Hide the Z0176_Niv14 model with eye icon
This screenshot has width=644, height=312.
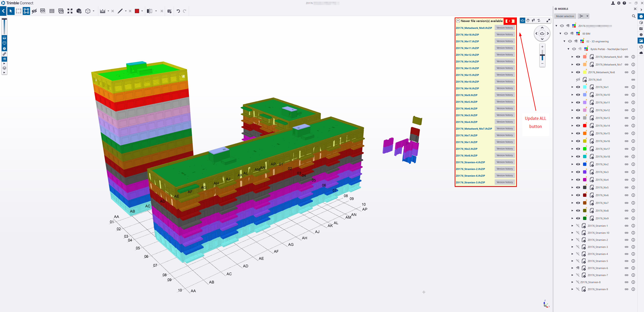(578, 126)
